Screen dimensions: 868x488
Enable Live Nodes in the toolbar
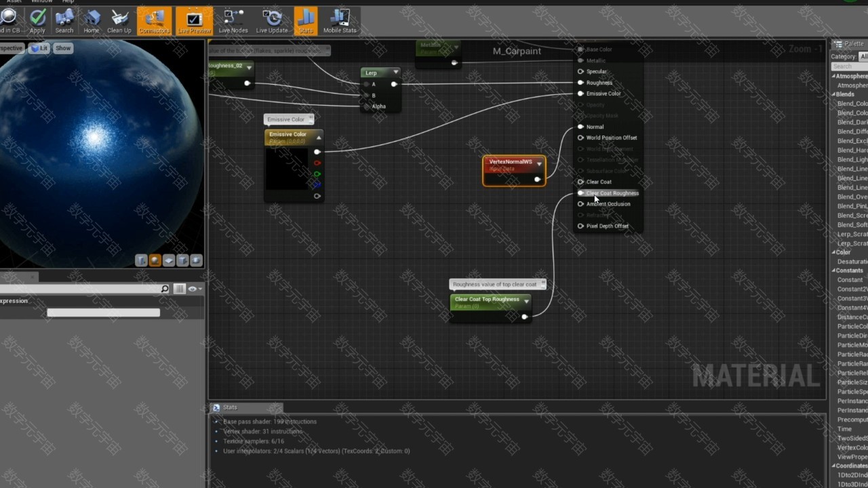[233, 20]
